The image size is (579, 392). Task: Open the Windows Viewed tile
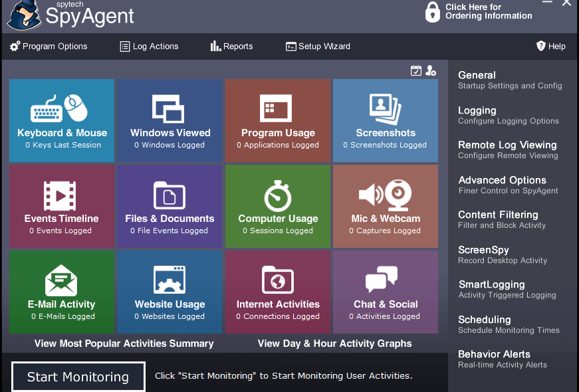170,120
